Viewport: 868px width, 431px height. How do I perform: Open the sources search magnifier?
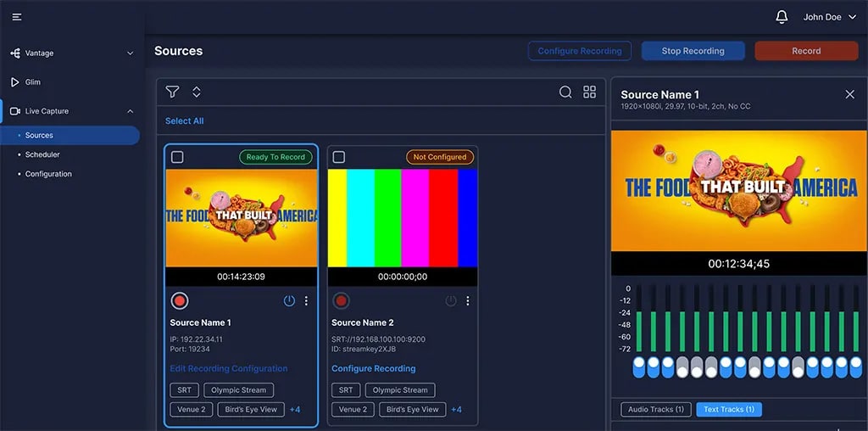[565, 92]
